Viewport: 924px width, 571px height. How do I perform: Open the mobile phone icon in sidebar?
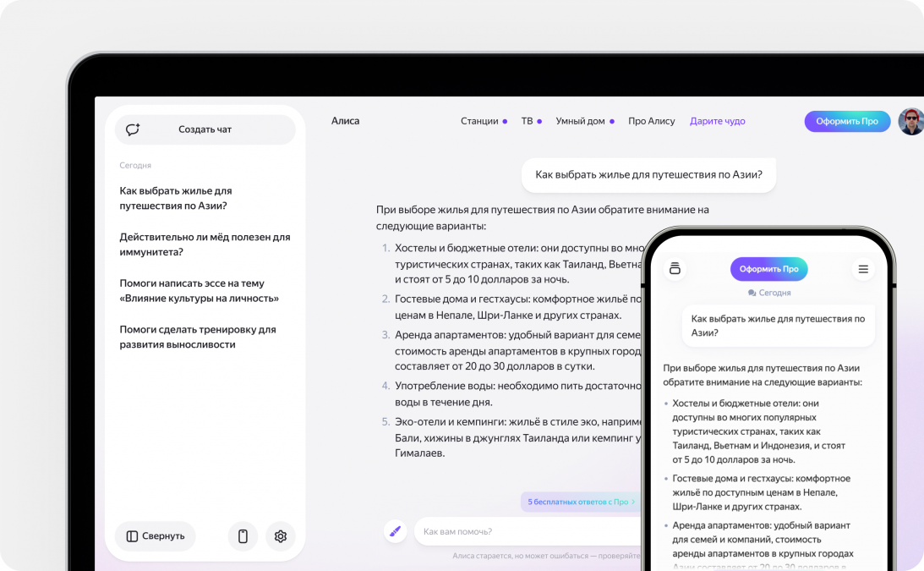click(243, 536)
